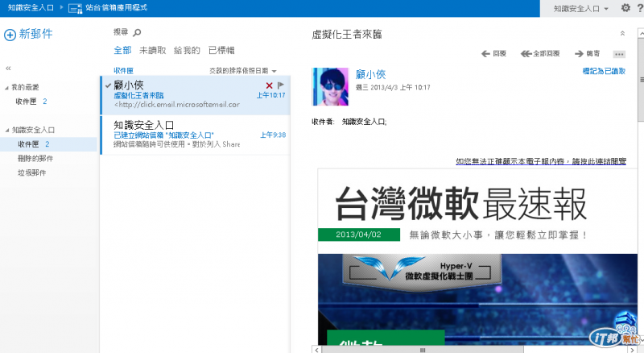Open the 刪除的郵件 folder

(x=35, y=159)
